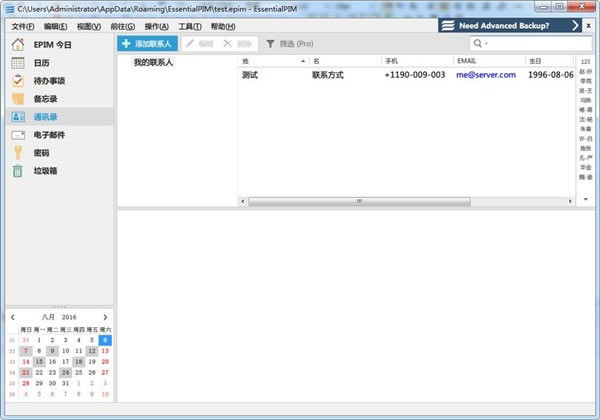Open the 电子邮件 mail module
This screenshot has height=420, width=600.
[x=48, y=134]
